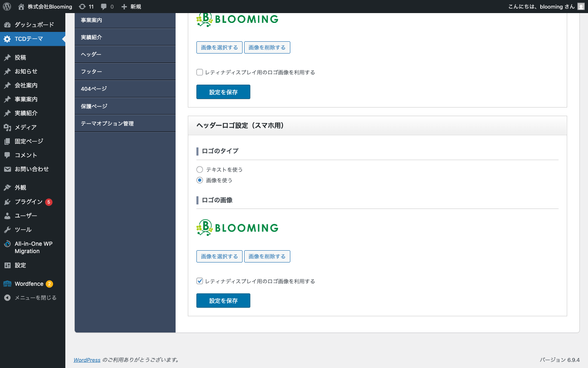Image resolution: width=588 pixels, height=368 pixels.
Task: Click the plus icon next to 新規
Action: click(x=124, y=7)
